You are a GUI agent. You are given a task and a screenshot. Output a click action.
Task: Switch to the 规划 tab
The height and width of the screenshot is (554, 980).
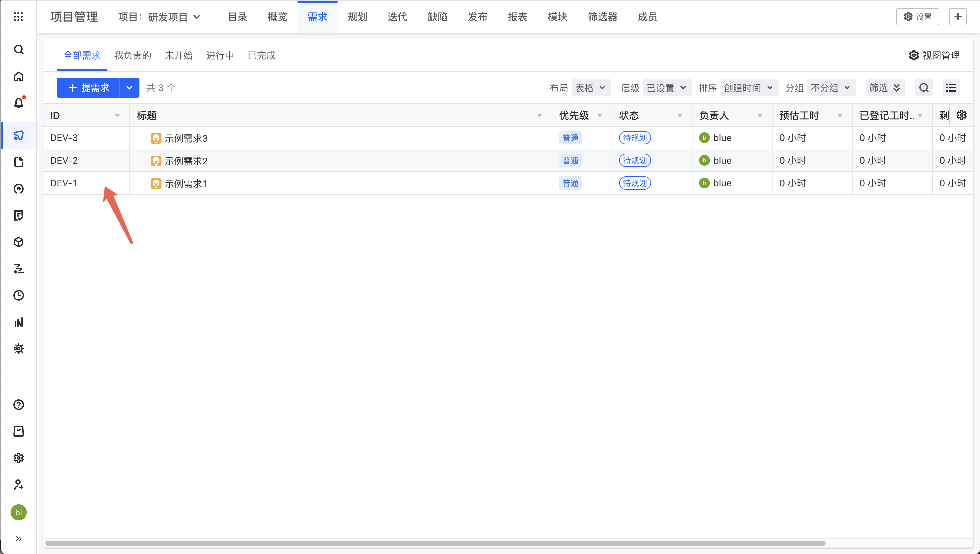358,17
